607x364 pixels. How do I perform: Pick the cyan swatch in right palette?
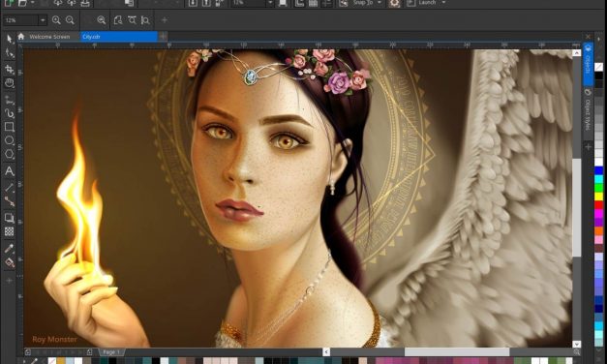(x=599, y=179)
